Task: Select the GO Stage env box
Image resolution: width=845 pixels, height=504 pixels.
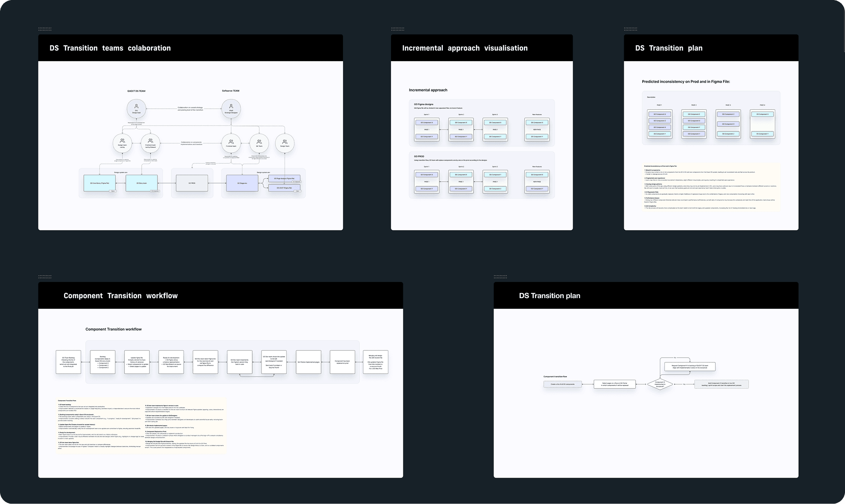Action: [242, 183]
